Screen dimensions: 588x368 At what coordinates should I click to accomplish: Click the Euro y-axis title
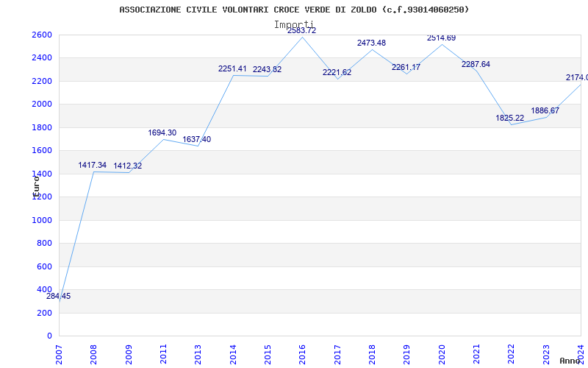pos(35,183)
